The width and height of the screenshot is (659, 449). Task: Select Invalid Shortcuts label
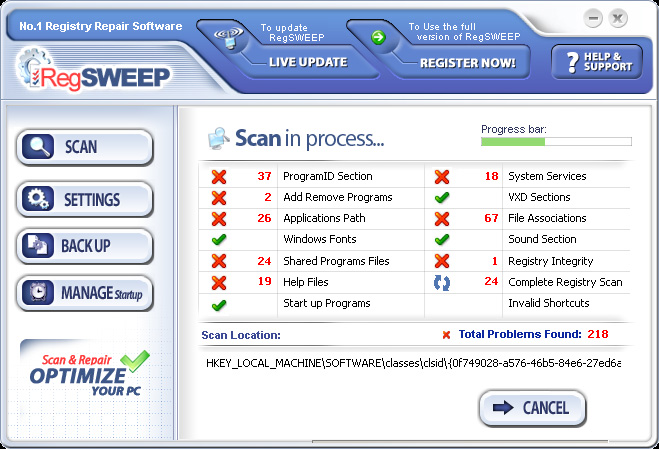tap(548, 303)
